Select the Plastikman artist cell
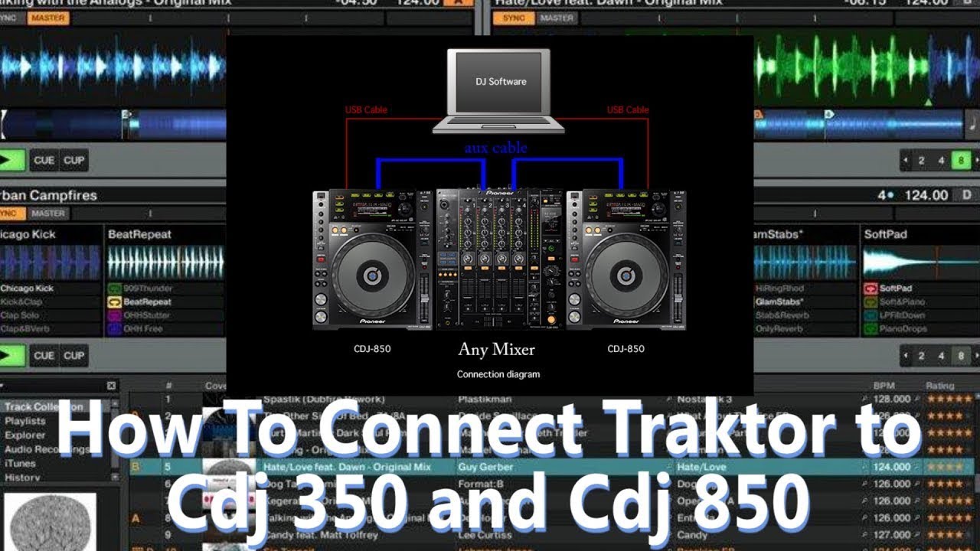Image resolution: width=980 pixels, height=551 pixels. tap(484, 399)
